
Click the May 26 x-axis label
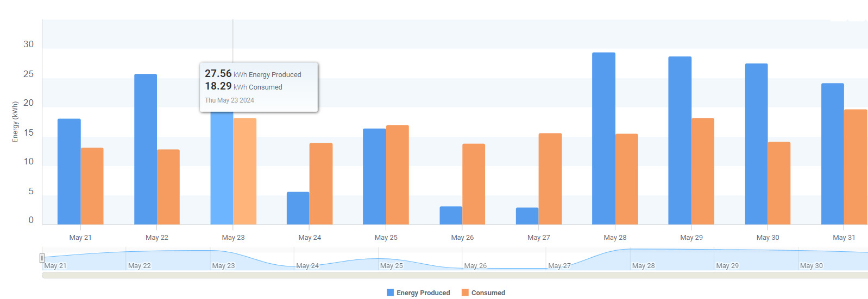tap(462, 238)
